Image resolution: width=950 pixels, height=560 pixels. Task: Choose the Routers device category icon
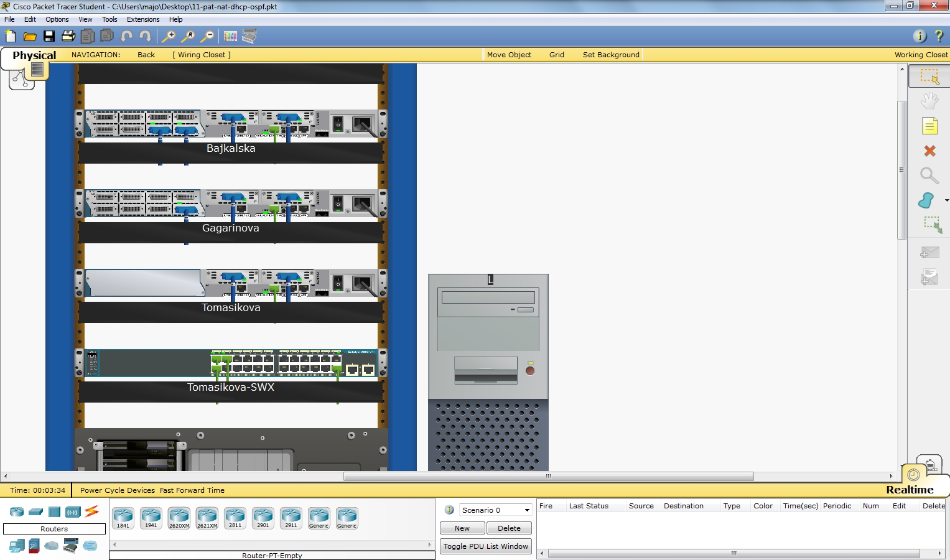[17, 512]
